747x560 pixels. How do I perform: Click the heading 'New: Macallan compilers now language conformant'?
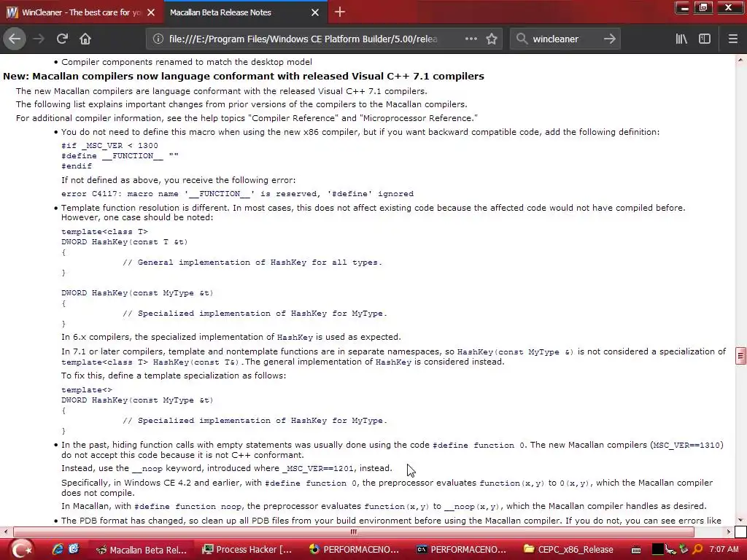point(244,76)
